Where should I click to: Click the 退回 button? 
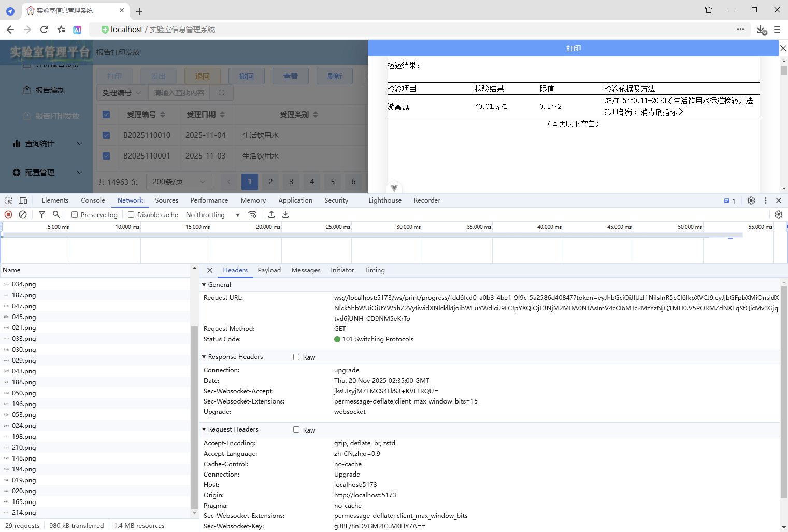(x=203, y=76)
